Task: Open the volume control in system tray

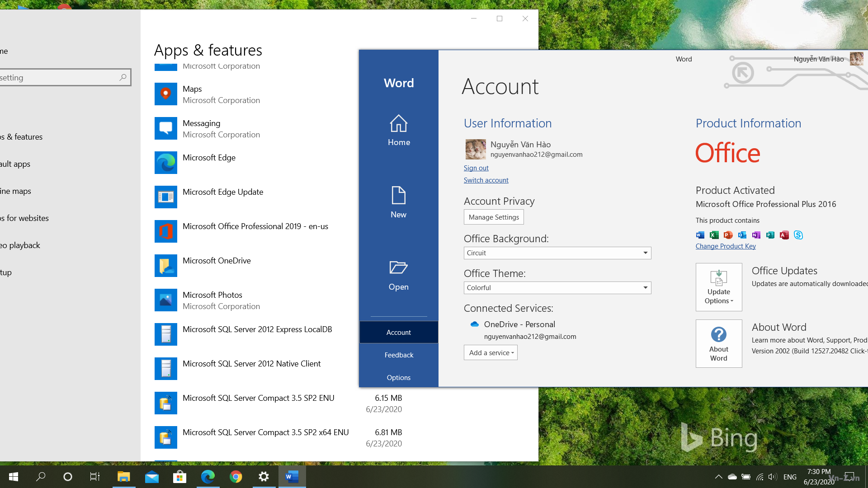Action: coord(772,477)
